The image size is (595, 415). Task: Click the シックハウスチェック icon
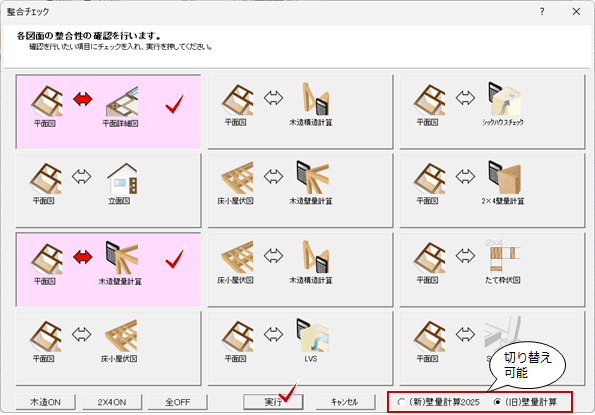tap(504, 99)
